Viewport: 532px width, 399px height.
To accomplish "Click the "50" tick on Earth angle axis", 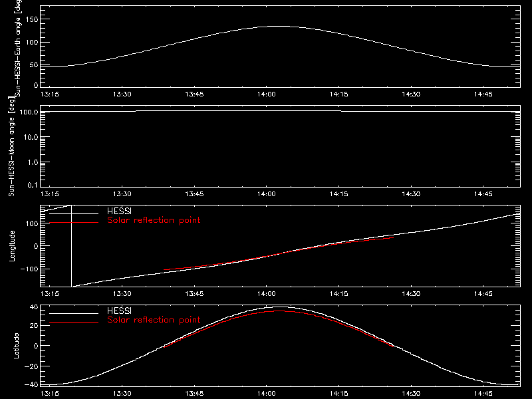I will click(34, 65).
